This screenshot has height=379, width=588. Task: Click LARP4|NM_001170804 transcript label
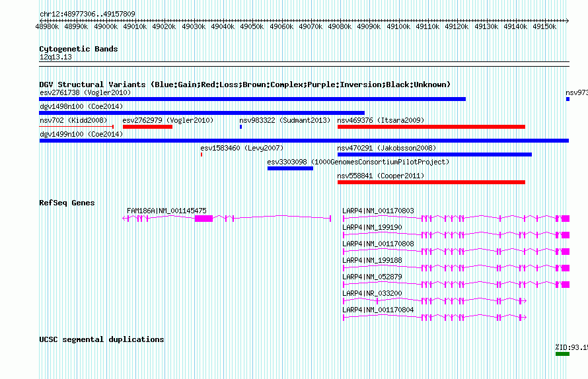coord(378,310)
